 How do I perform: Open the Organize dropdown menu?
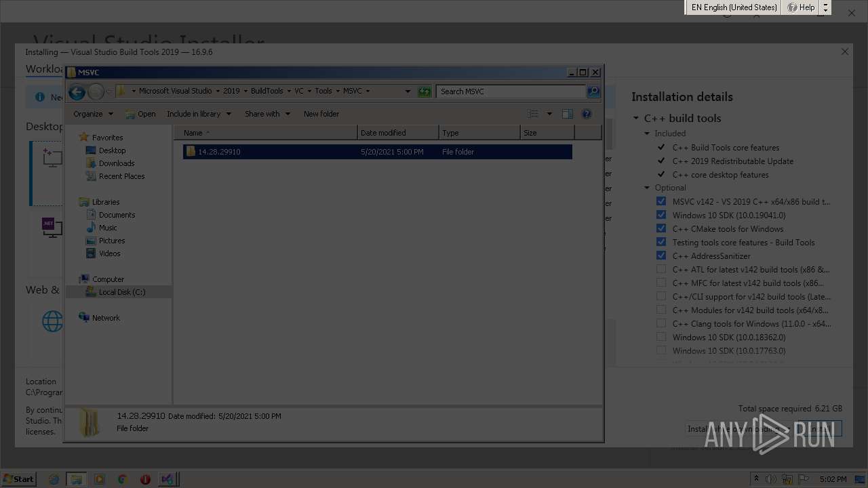pos(94,114)
